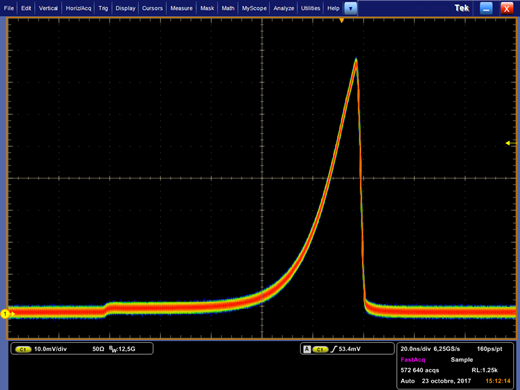Open the Horiz/Acq menu

[x=78, y=8]
